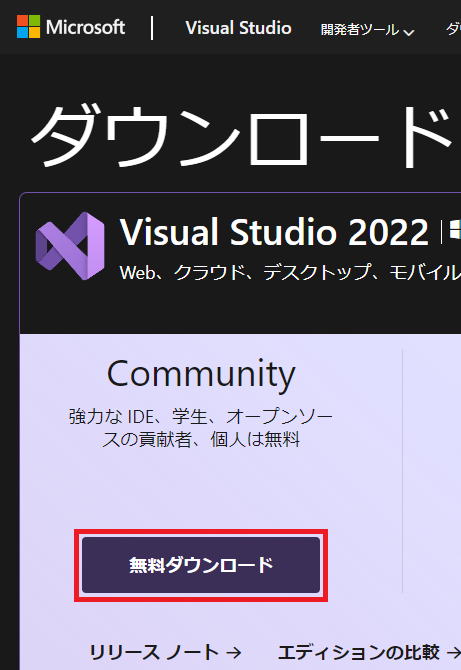Select the Community edition heading
This screenshot has height=670, width=461.
coord(201,374)
